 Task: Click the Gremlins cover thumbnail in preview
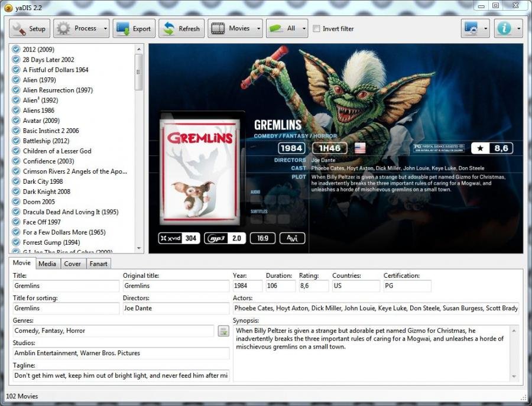(x=201, y=173)
